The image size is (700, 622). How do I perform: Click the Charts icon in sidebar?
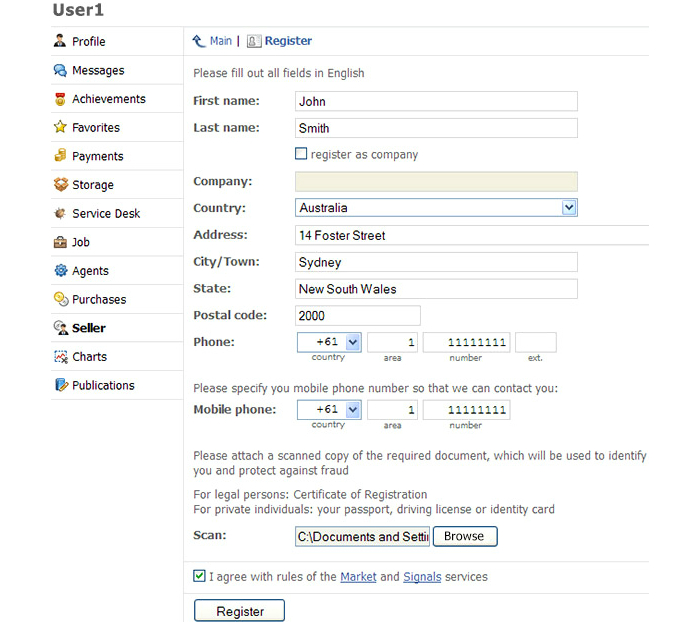point(61,356)
